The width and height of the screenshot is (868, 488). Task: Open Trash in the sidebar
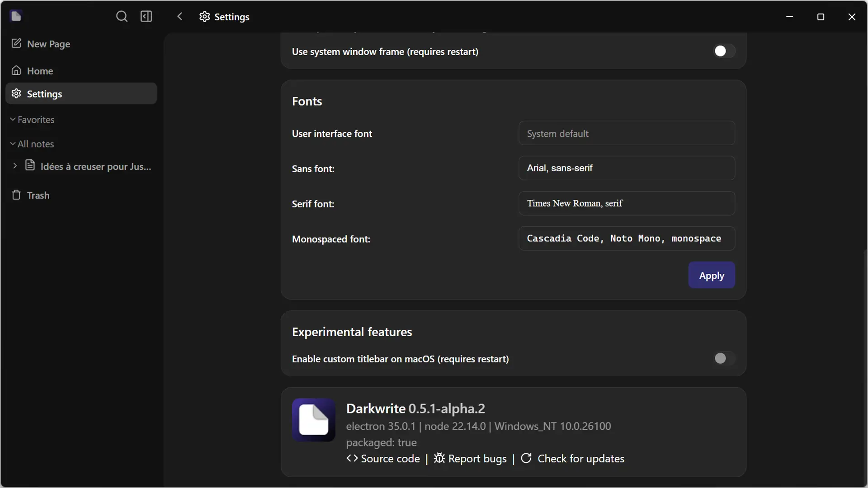(81, 195)
